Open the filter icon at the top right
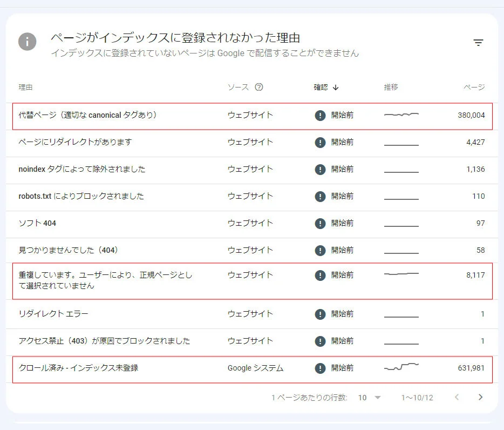Image resolution: width=504 pixels, height=430 pixels. (478, 42)
